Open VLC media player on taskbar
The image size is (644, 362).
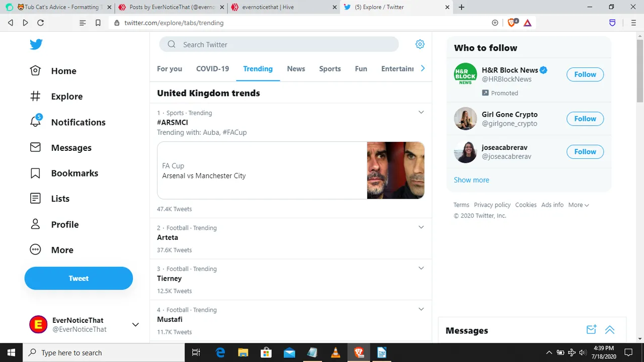(336, 352)
